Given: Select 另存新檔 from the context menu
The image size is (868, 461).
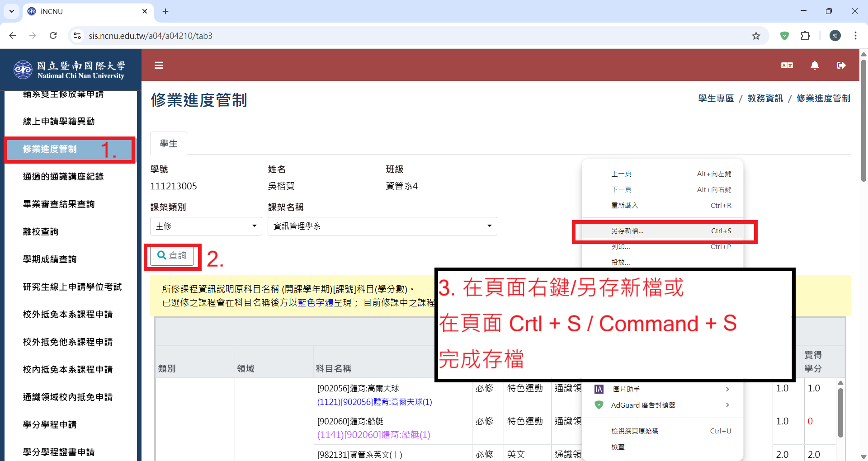Looking at the screenshot, I should point(627,231).
